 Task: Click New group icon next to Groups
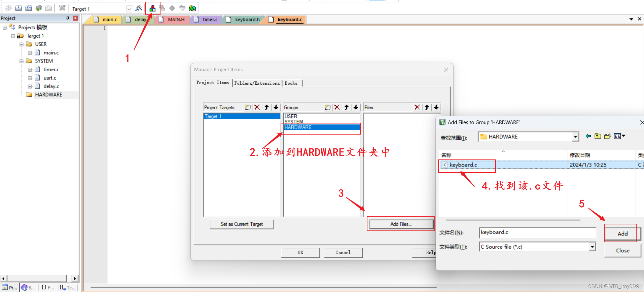(328, 107)
